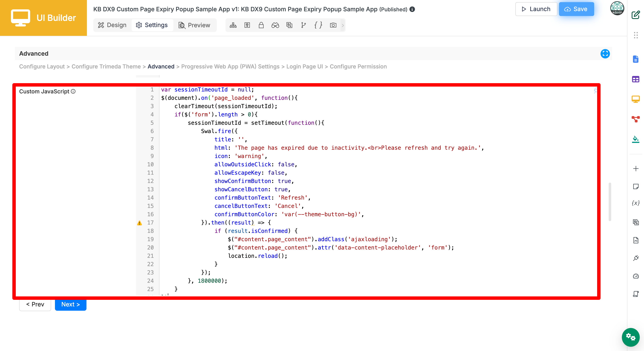Open the {x} environment variables icon
Image resolution: width=644 pixels, height=351 pixels.
coord(636,203)
